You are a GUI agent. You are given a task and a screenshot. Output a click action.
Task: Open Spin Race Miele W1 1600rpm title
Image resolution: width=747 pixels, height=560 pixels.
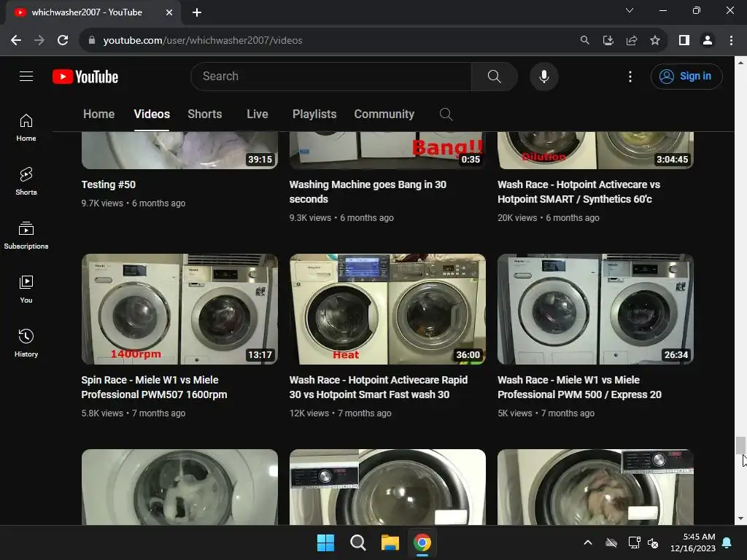pos(155,387)
